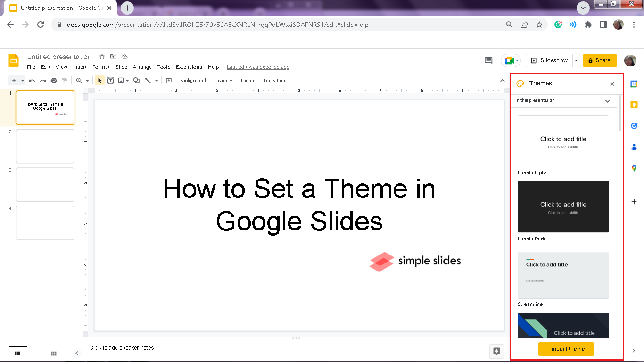Open the Slideshow options dropdown arrow
Viewport: 644px width, 362px height.
[576, 60]
